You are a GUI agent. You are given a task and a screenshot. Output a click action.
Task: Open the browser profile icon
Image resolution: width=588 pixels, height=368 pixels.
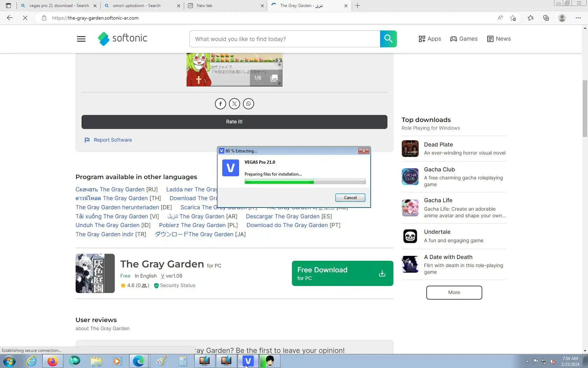click(562, 18)
